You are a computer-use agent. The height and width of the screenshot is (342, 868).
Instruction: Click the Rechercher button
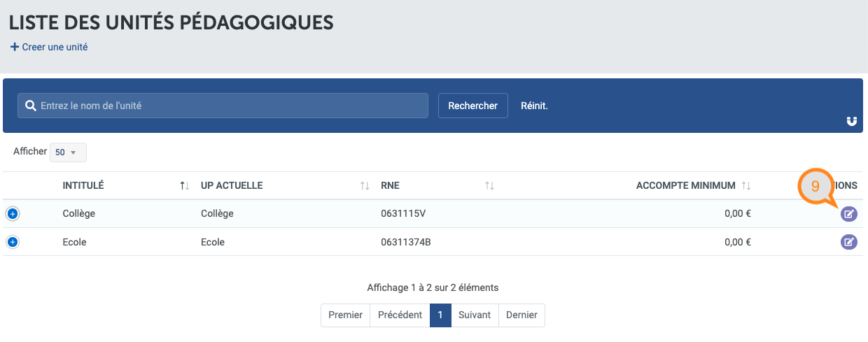(472, 106)
